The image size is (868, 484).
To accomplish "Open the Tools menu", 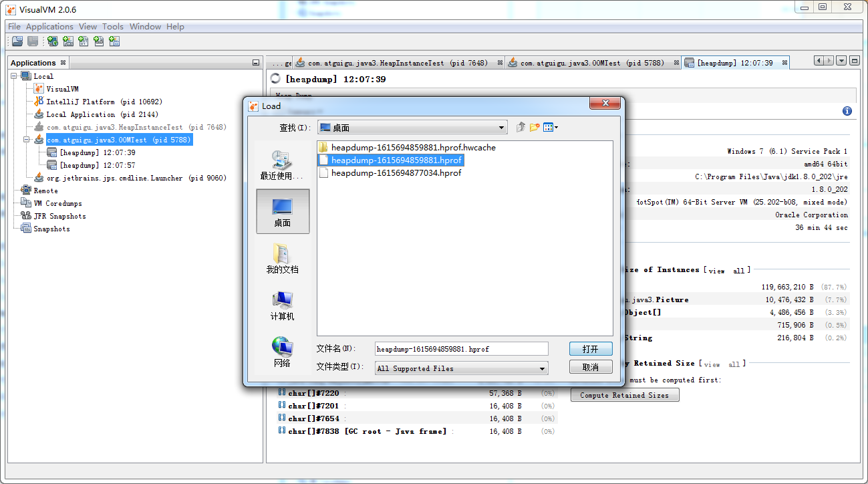I will 113,27.
